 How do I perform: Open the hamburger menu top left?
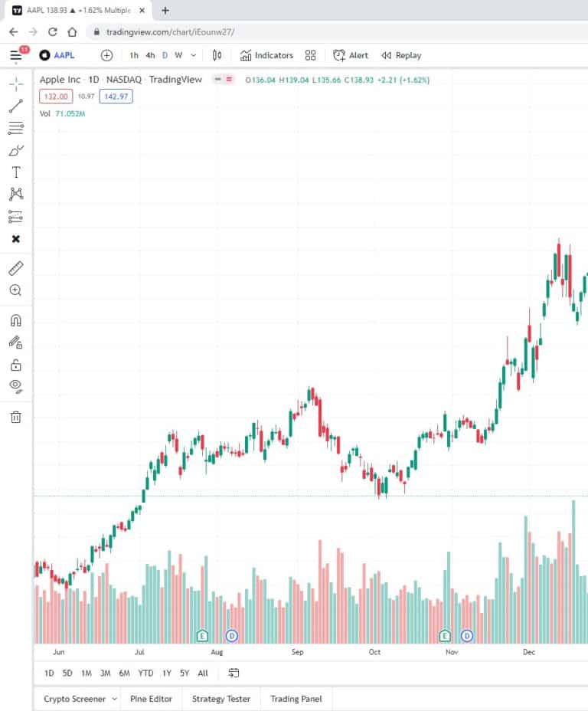point(15,55)
